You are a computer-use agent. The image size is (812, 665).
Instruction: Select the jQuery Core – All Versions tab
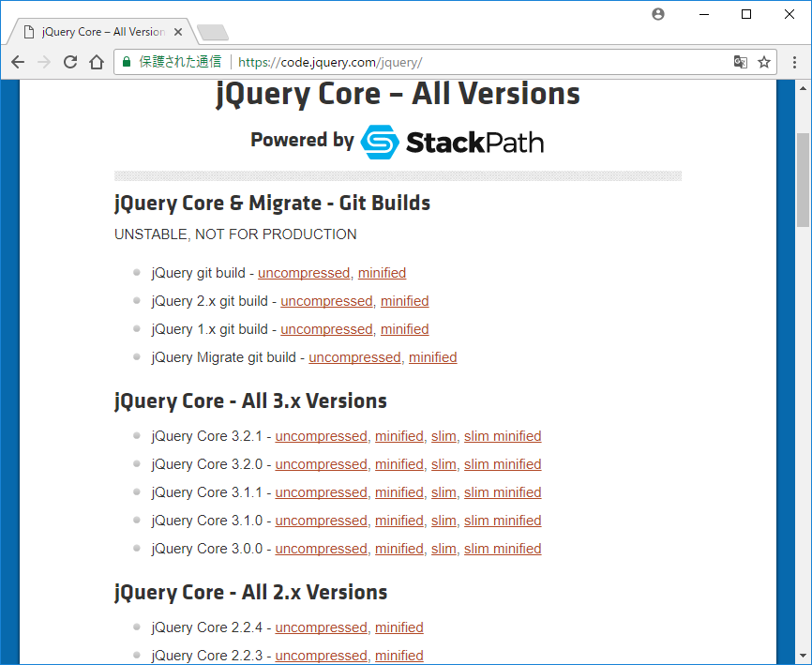point(103,32)
